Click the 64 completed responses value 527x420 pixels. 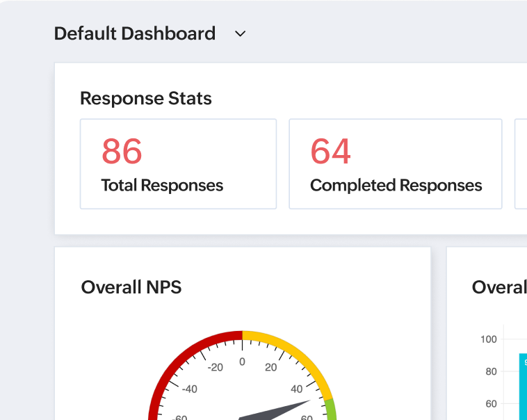pyautogui.click(x=331, y=151)
